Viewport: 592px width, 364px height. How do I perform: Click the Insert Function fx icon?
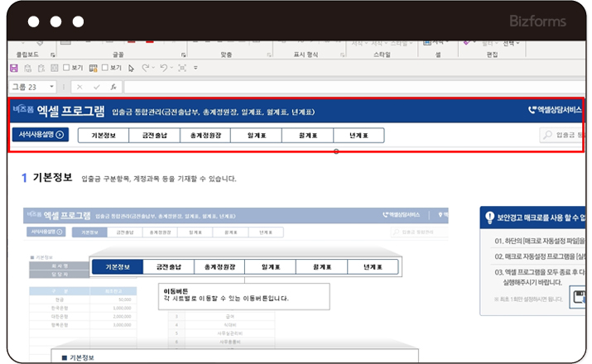pos(113,87)
